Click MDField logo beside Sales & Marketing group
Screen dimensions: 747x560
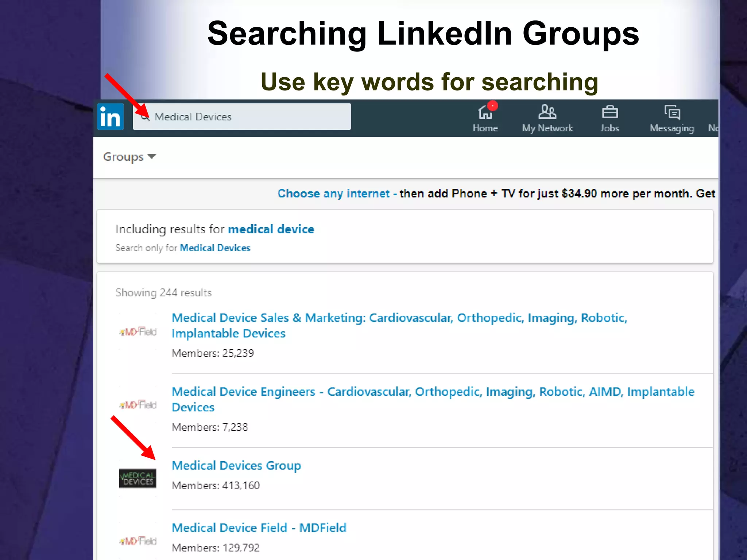(138, 331)
